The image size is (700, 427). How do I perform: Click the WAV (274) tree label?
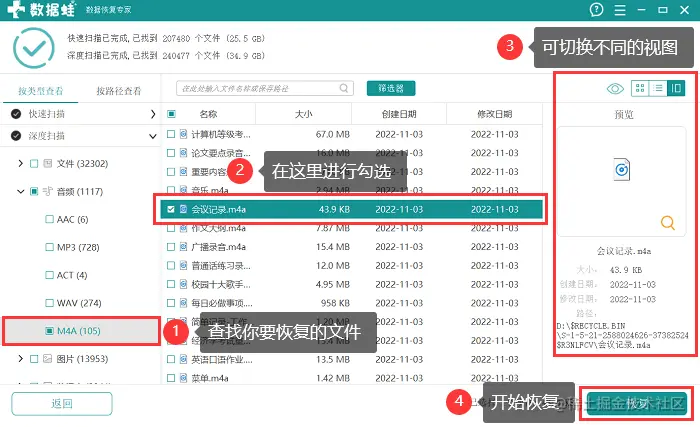79,303
